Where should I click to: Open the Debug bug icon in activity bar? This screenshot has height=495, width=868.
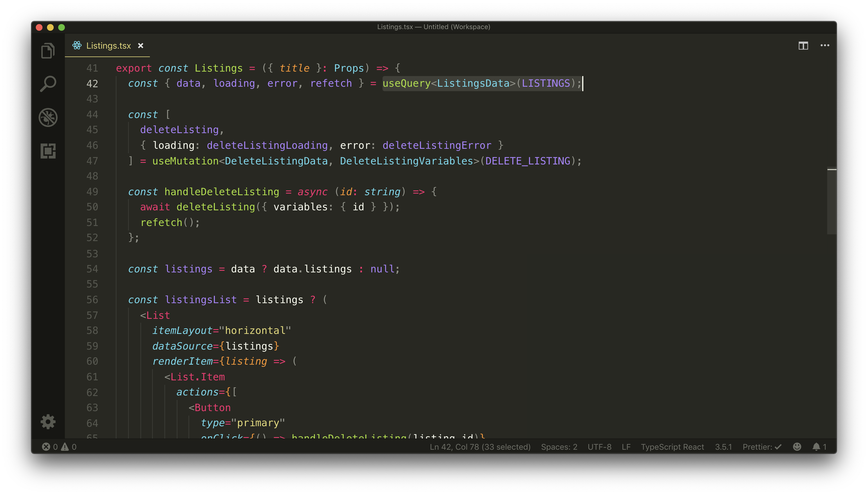(48, 118)
